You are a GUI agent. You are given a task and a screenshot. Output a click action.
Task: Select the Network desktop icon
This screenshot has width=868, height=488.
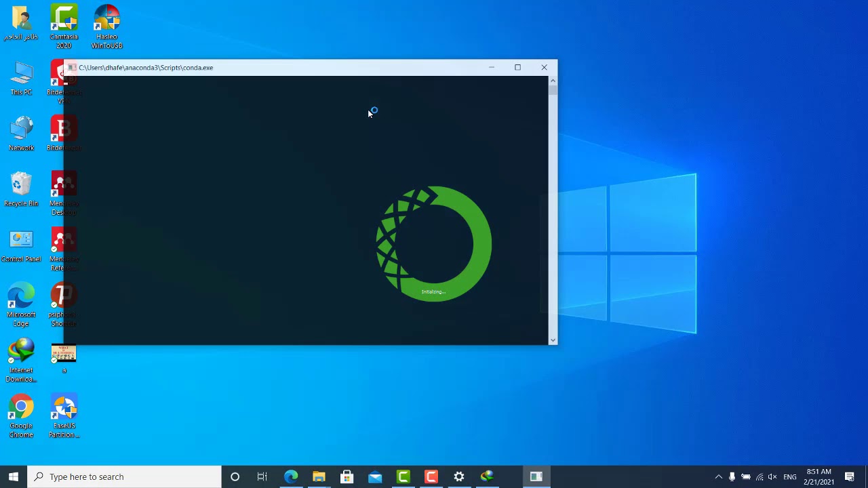click(x=21, y=134)
